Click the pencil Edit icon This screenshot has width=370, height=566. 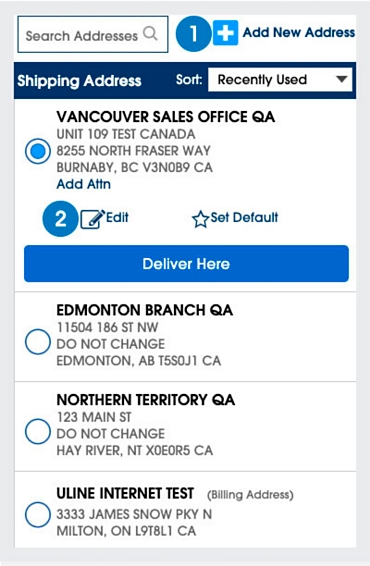[92, 219]
